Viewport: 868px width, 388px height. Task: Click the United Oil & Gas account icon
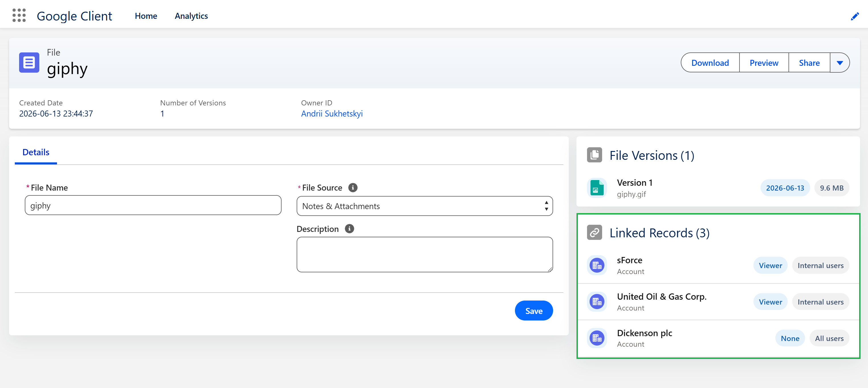597,302
